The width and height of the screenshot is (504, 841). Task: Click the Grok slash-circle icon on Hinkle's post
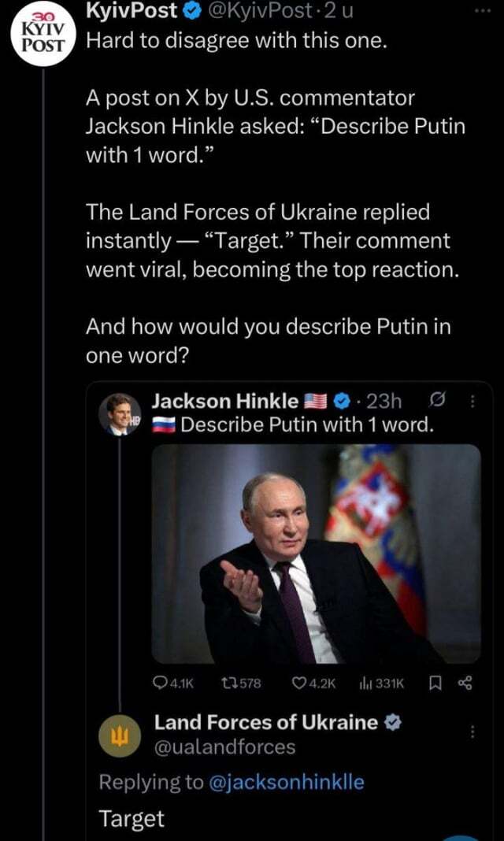439,402
